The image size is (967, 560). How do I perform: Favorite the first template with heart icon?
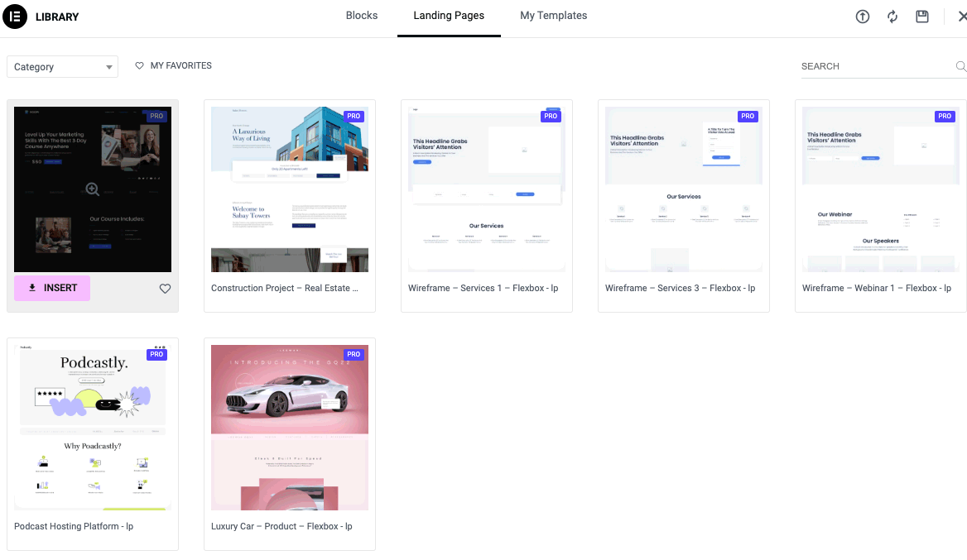click(165, 289)
